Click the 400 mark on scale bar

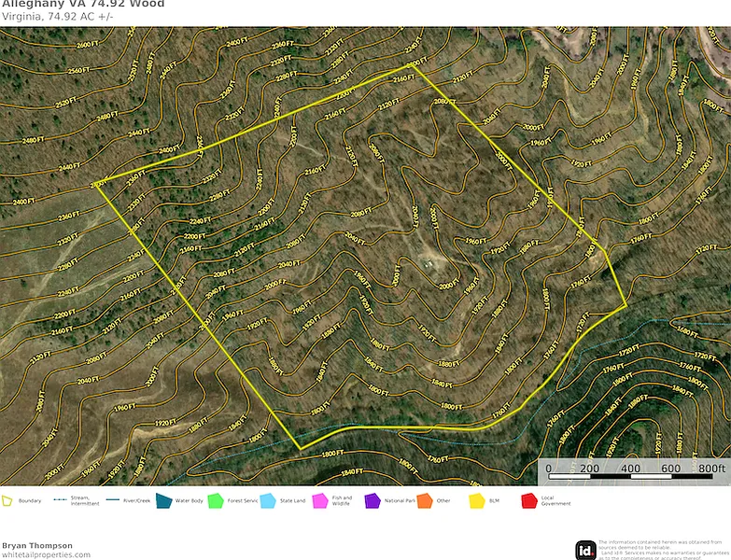630,469
